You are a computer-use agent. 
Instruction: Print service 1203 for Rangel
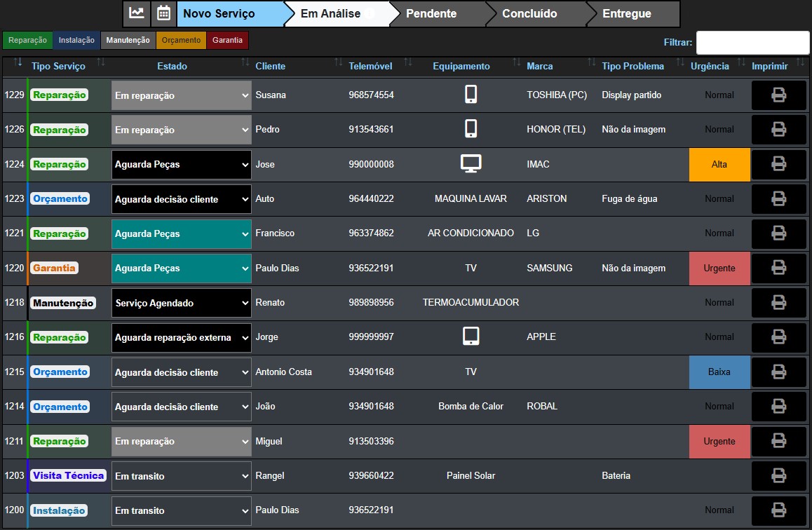(x=778, y=475)
